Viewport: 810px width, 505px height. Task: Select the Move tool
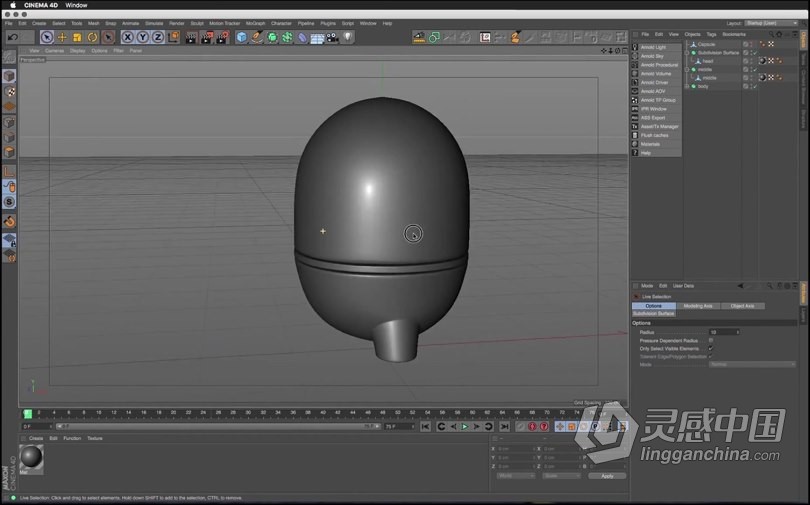[x=62, y=37]
